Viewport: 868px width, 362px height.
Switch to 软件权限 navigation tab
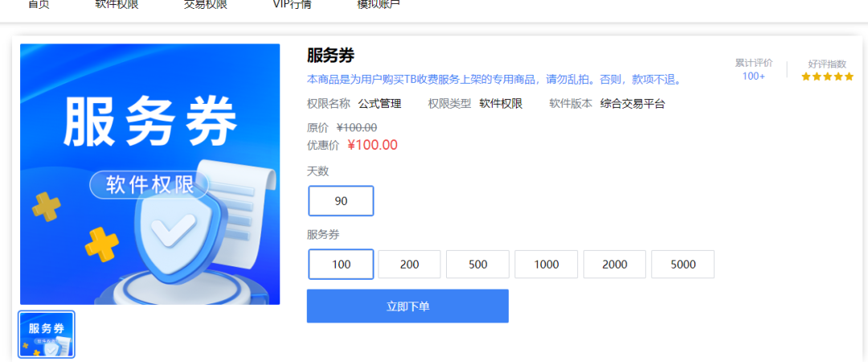click(117, 5)
